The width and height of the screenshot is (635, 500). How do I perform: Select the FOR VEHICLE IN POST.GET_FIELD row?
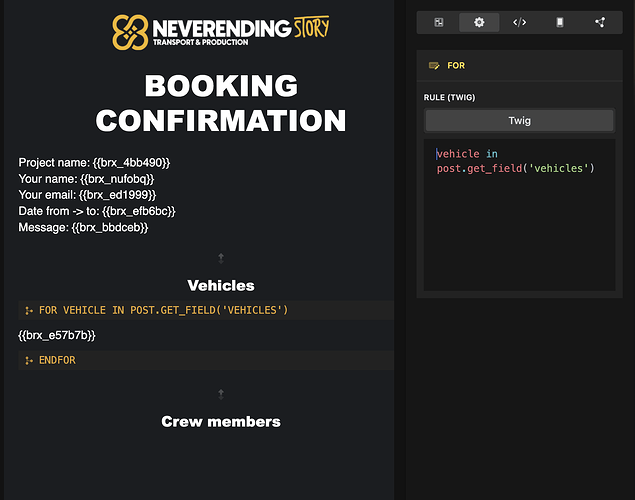click(206, 310)
